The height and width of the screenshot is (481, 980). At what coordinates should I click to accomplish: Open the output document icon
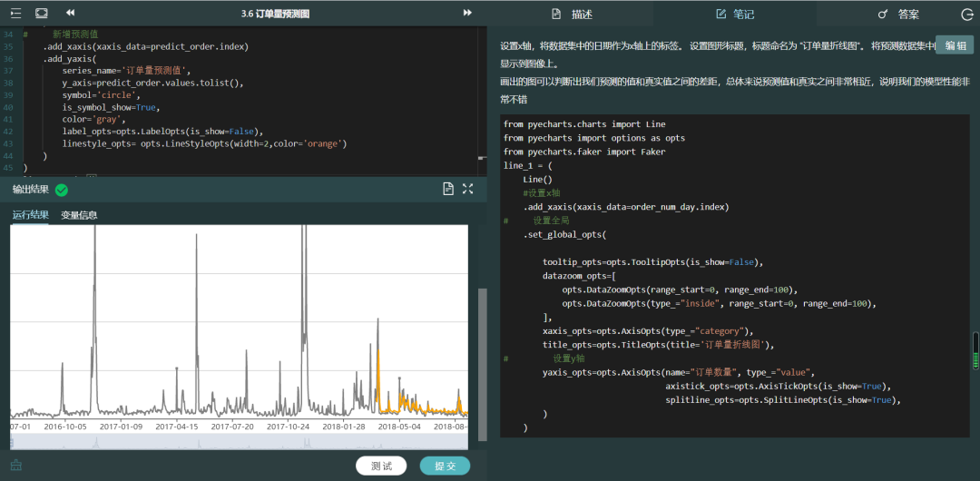(448, 189)
